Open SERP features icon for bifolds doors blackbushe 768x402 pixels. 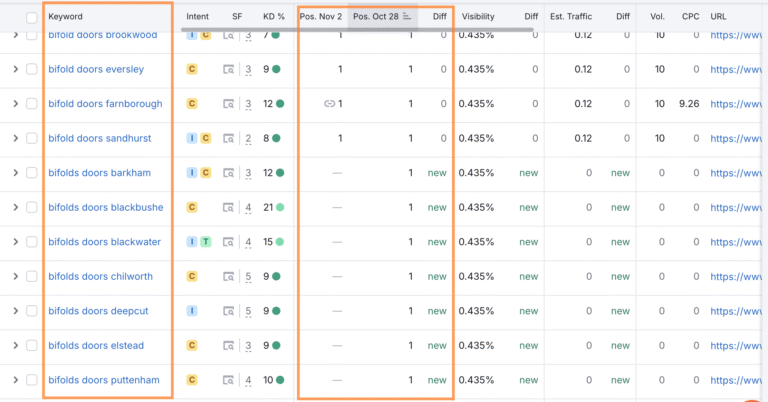230,208
